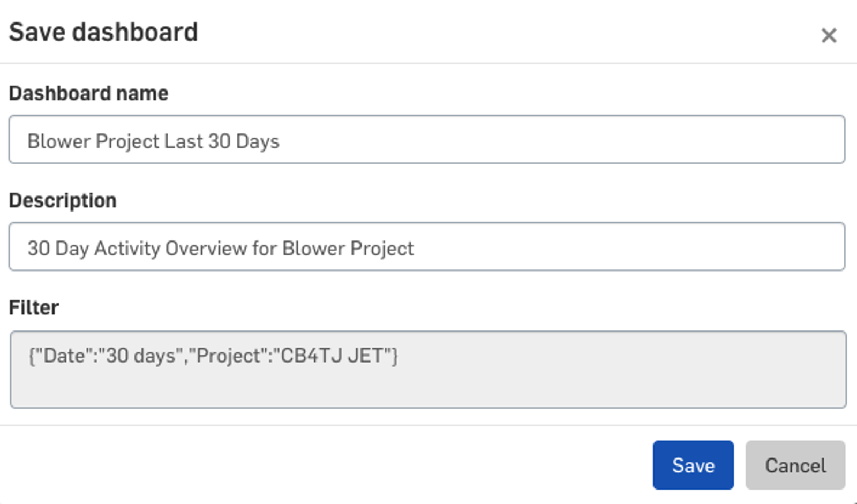Click the filter JSON with "CB4TJ JET"
The width and height of the screenshot is (857, 504).
[213, 356]
